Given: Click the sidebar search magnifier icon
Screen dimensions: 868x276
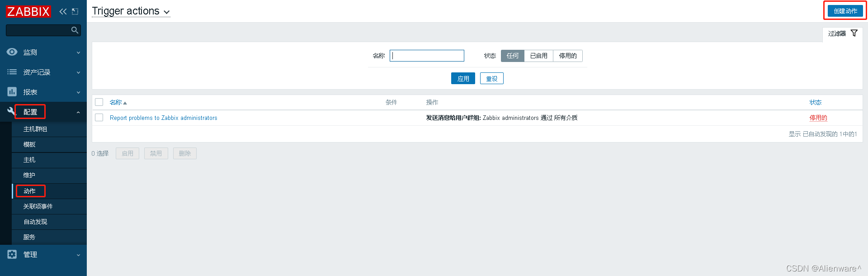Looking at the screenshot, I should (x=75, y=30).
